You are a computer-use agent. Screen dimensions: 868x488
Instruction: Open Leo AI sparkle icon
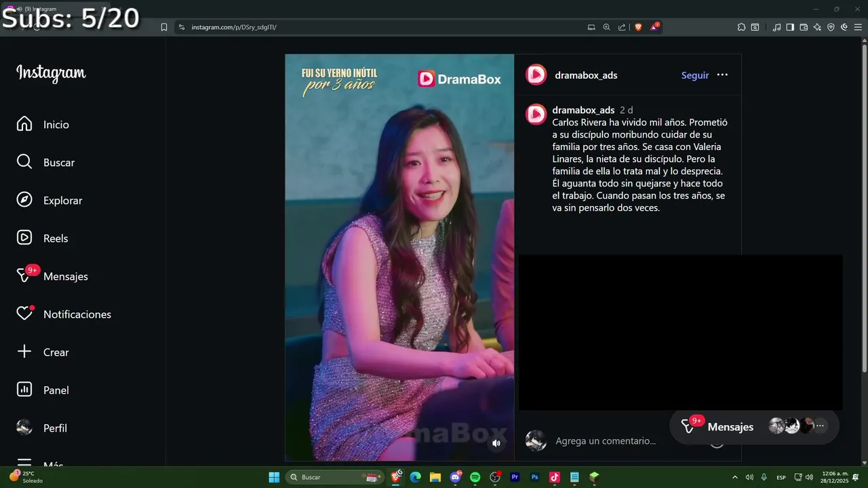tap(817, 27)
